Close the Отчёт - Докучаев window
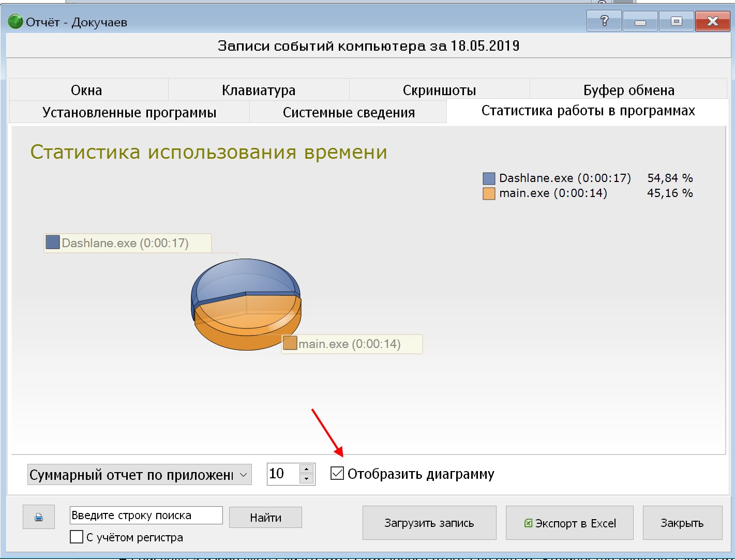Image resolution: width=735 pixels, height=560 pixels. pyautogui.click(x=712, y=22)
